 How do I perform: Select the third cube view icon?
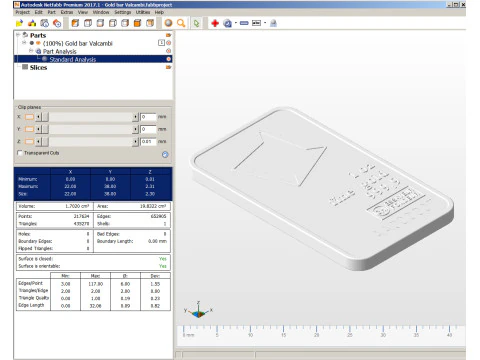click(100, 23)
